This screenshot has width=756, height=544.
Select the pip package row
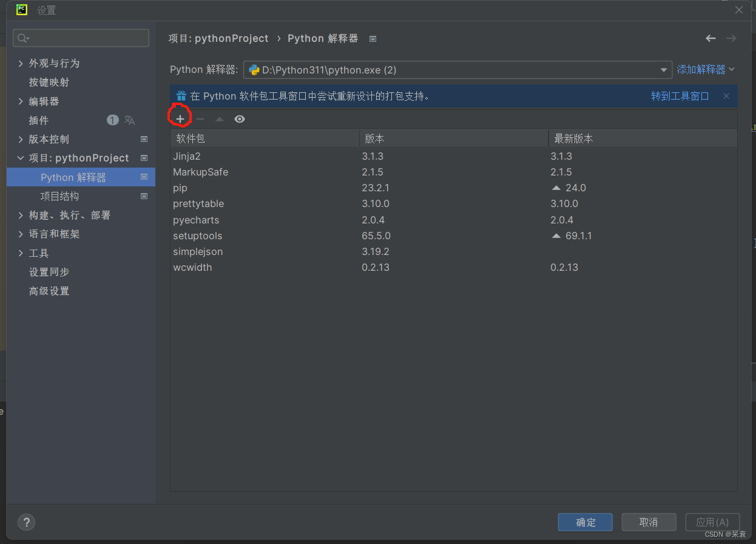coord(454,188)
